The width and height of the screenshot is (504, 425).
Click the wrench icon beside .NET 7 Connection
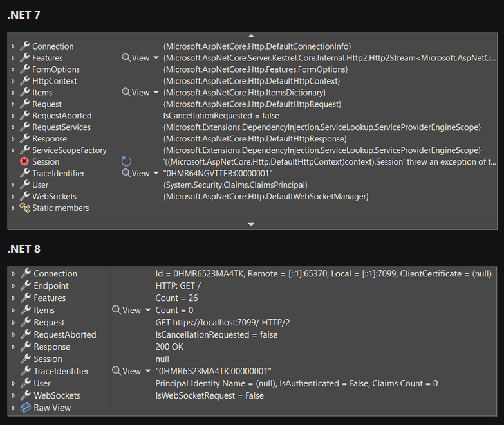pos(24,46)
